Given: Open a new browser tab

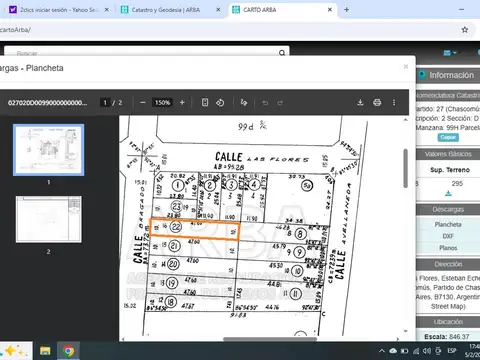Looking at the screenshot, I should click(347, 10).
